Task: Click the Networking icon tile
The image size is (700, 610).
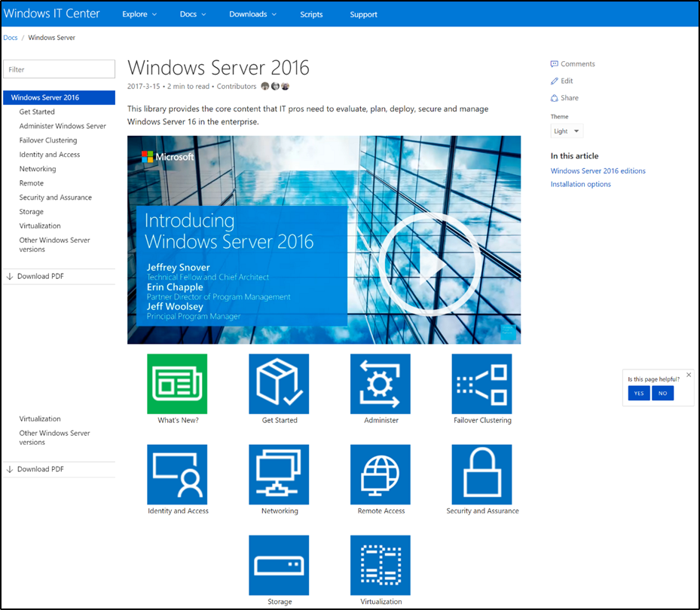Action: click(279, 475)
